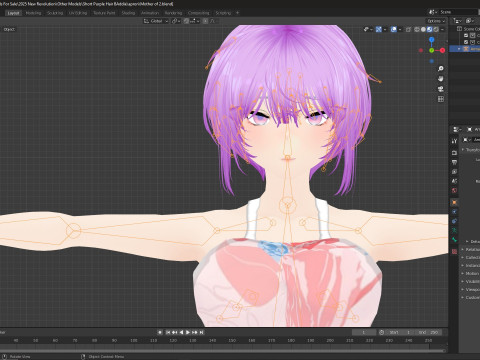Switch to rendered viewport shading
Viewport: 480px width, 360px height.
[x=436, y=29]
